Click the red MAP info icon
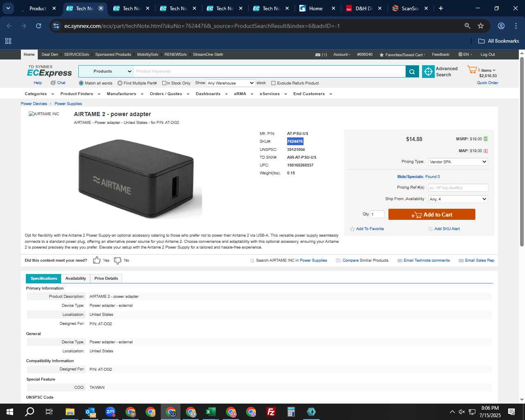 486,151
